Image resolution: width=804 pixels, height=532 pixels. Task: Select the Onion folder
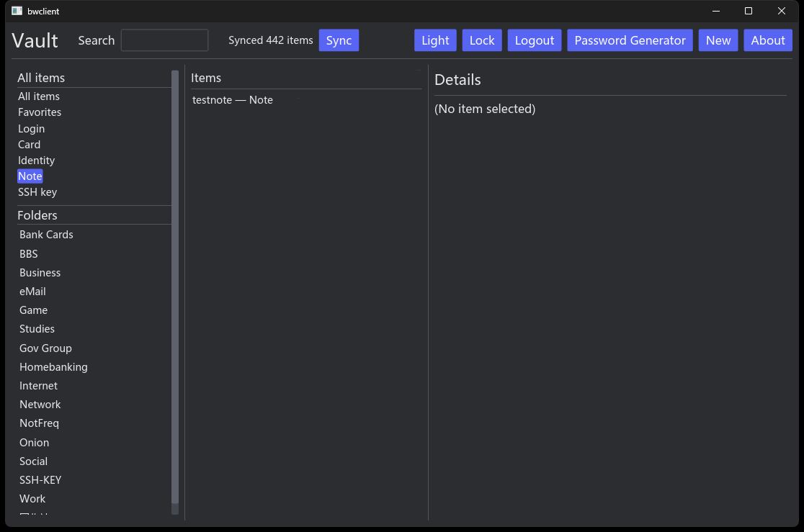coord(34,442)
